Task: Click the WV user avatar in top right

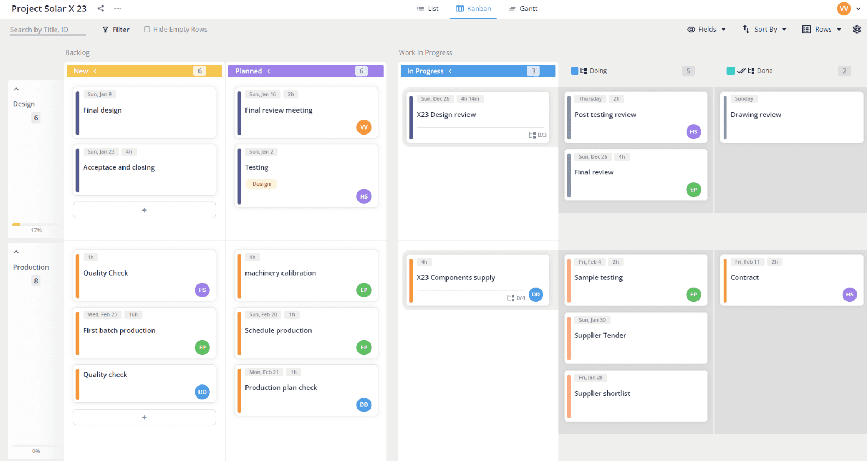Action: [843, 9]
